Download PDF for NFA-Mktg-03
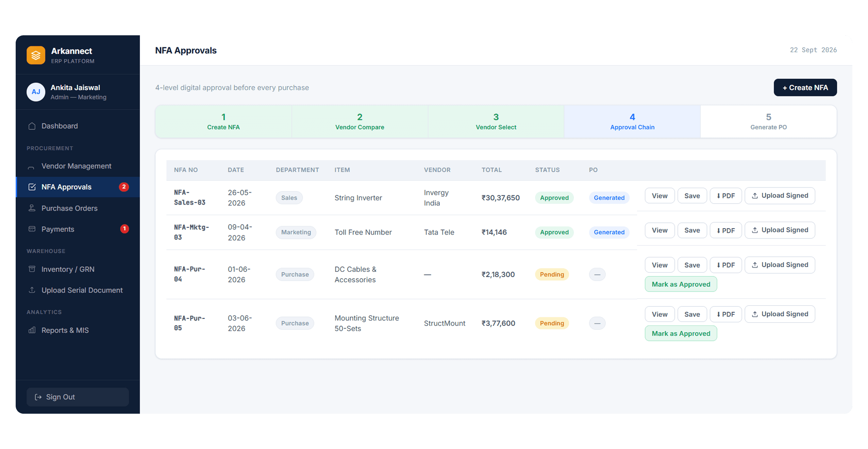 point(726,230)
